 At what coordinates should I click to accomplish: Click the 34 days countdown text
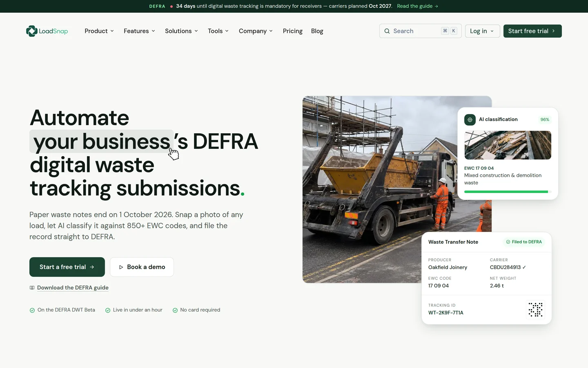[x=186, y=6]
